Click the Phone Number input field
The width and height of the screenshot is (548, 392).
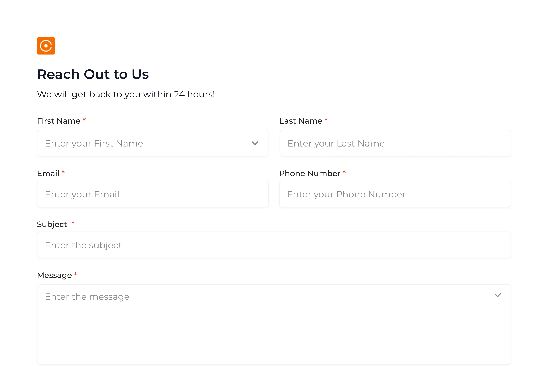tap(395, 194)
